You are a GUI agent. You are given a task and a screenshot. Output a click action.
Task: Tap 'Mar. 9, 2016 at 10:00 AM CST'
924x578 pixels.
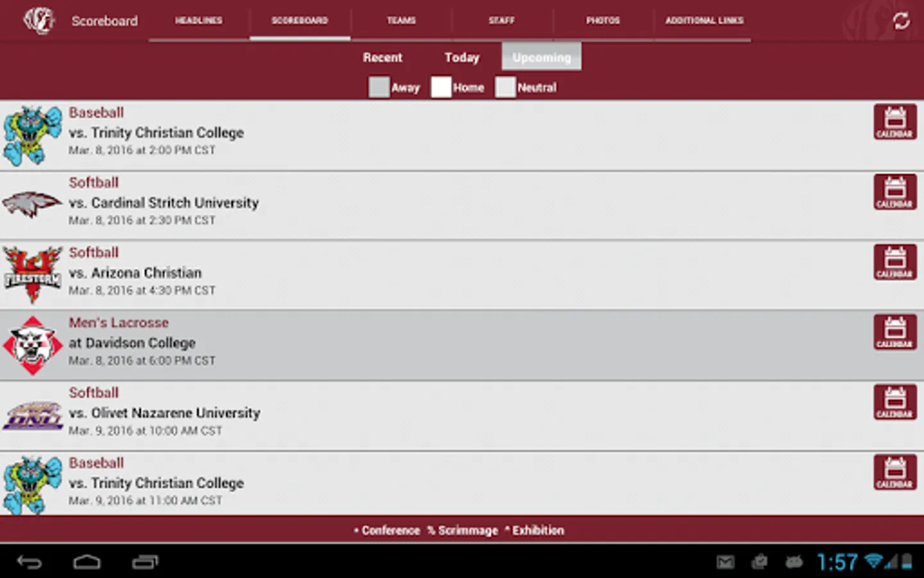145,431
